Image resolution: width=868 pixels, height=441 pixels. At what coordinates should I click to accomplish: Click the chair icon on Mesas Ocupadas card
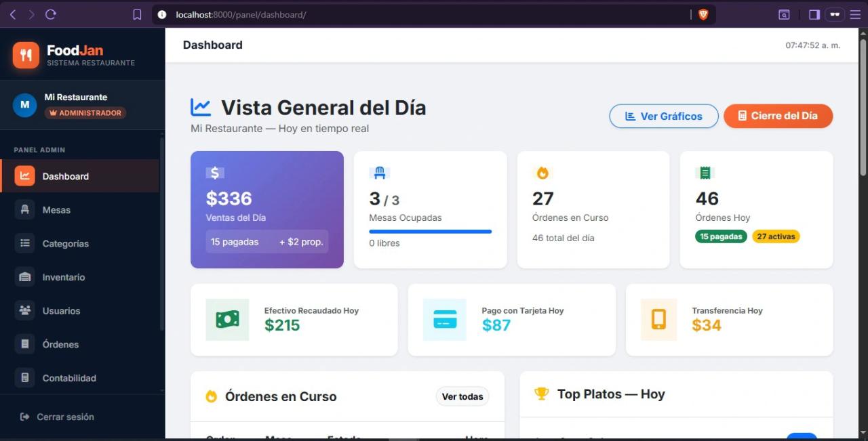[x=380, y=173]
